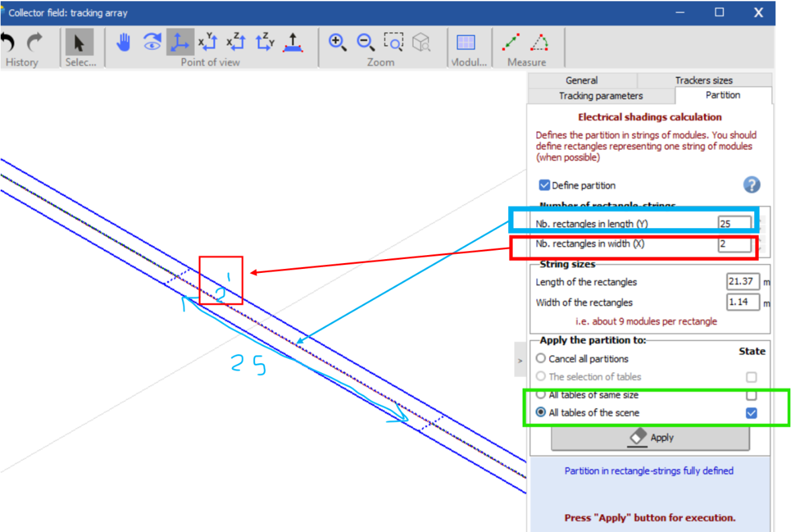
Task: Choose the All tables of same size radio
Action: [541, 395]
